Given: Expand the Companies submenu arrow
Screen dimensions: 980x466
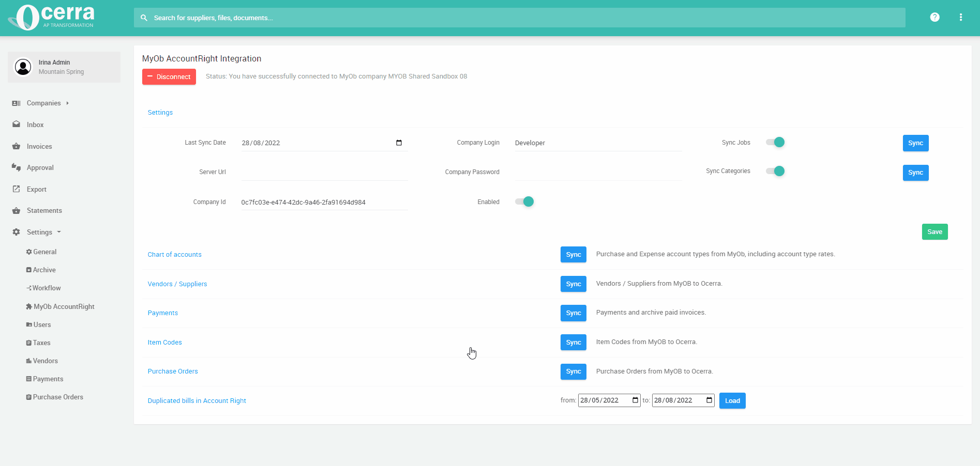Looking at the screenshot, I should tap(67, 103).
